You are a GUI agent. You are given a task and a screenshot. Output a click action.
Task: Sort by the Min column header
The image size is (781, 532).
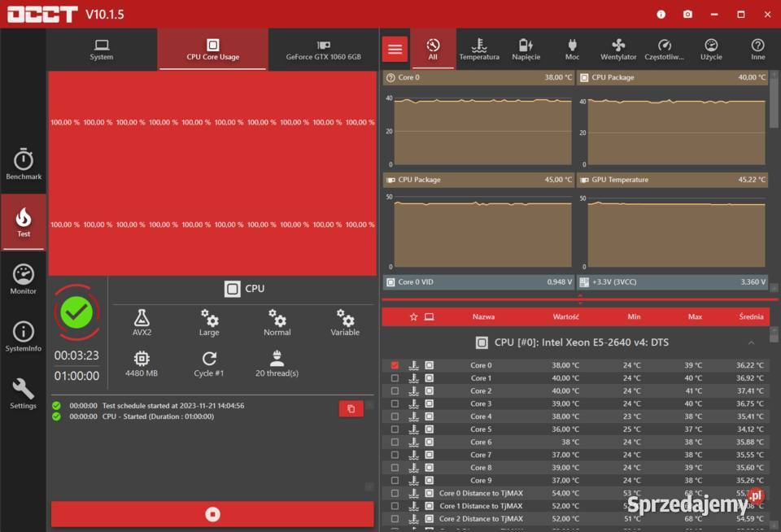pyautogui.click(x=634, y=316)
